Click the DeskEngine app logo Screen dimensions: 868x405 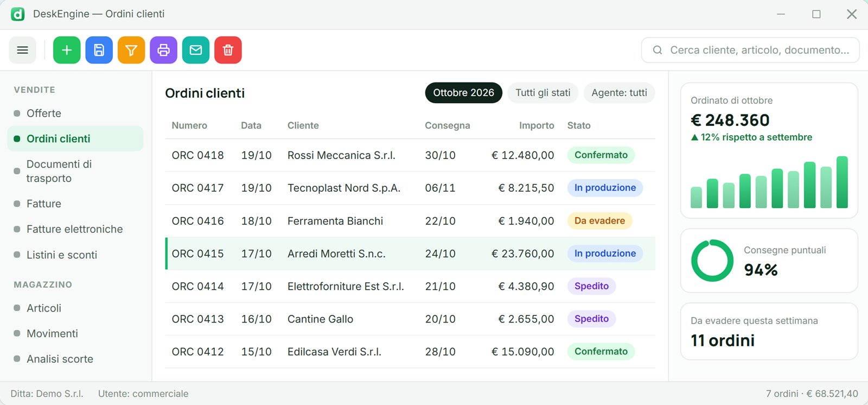point(18,14)
